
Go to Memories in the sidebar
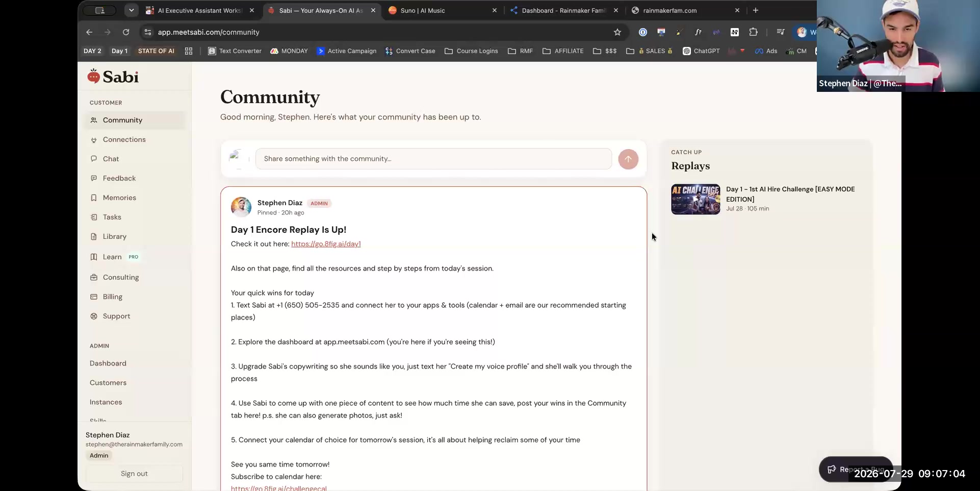click(135, 198)
